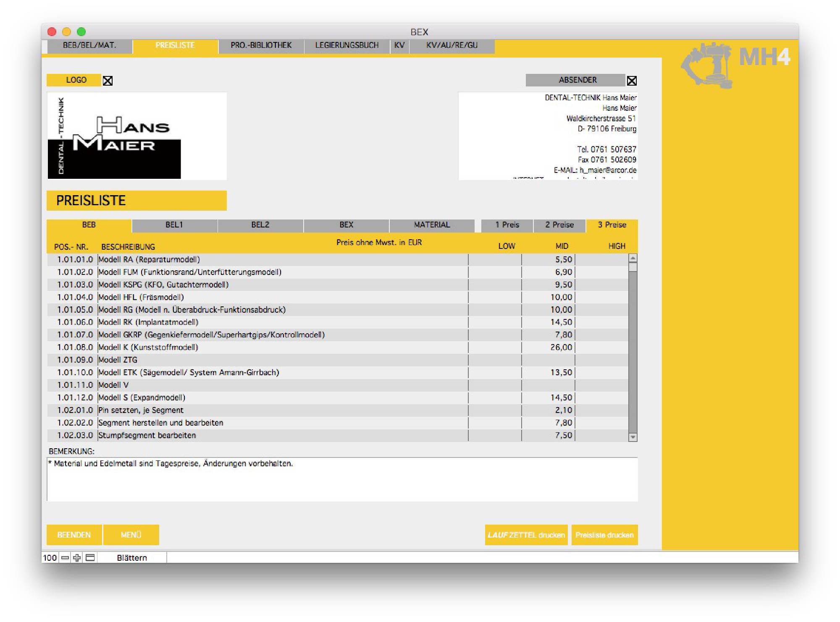
Task: Click the green fullscreen window button
Action: 81,32
